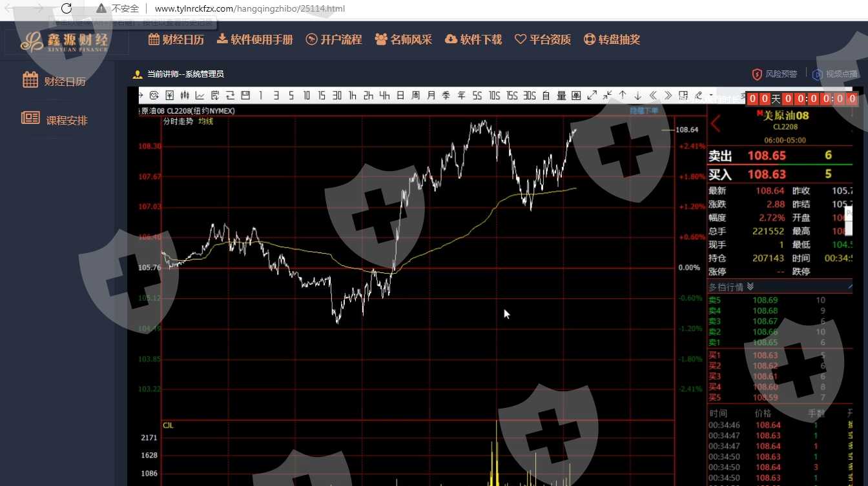
Task: Click the browser reload icon
Action: click(67, 8)
